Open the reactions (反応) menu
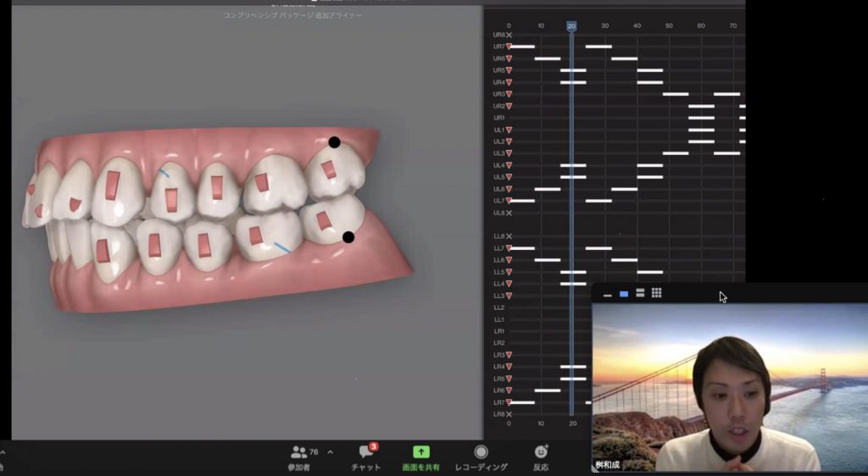 click(x=541, y=458)
